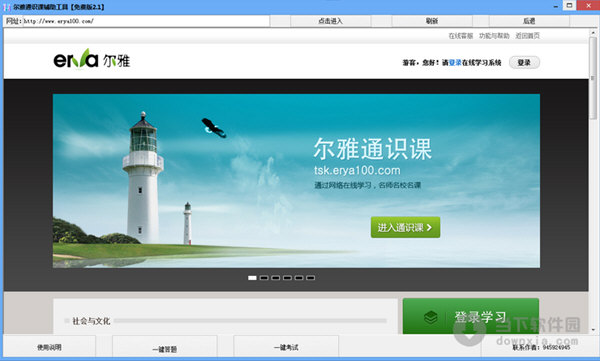Click the rounded 登录 button
600x361 pixels.
[524, 62]
